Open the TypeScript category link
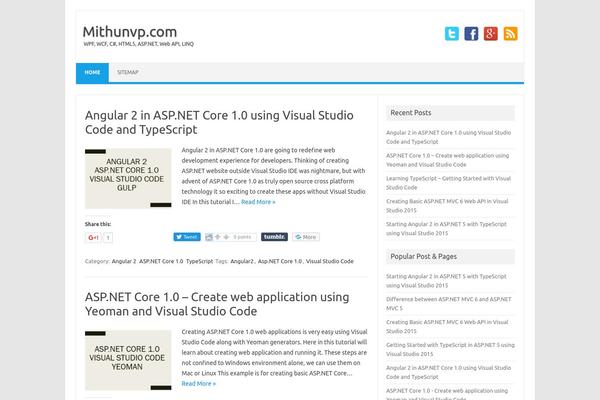 (x=199, y=261)
